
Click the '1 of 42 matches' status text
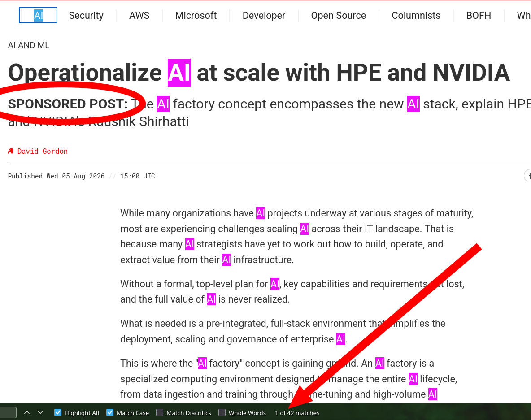pos(297,413)
